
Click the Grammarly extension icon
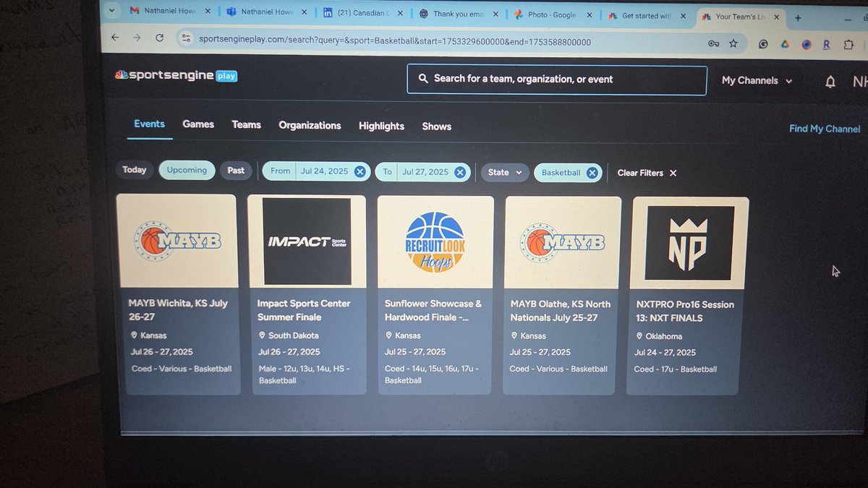(x=763, y=44)
